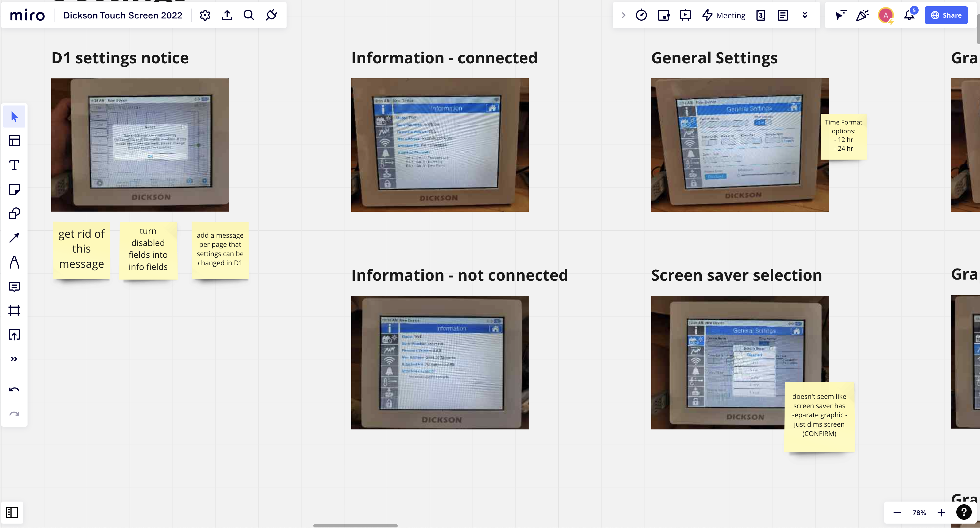Screen dimensions: 980x528
Task: Choose the Sticky note tool
Action: [x=14, y=189]
